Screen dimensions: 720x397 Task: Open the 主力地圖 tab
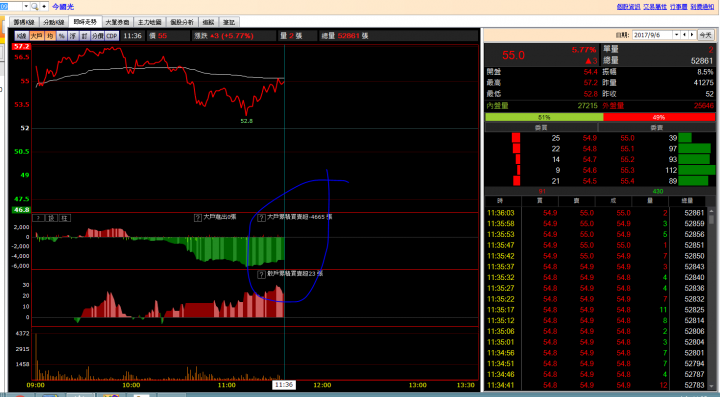(150, 22)
